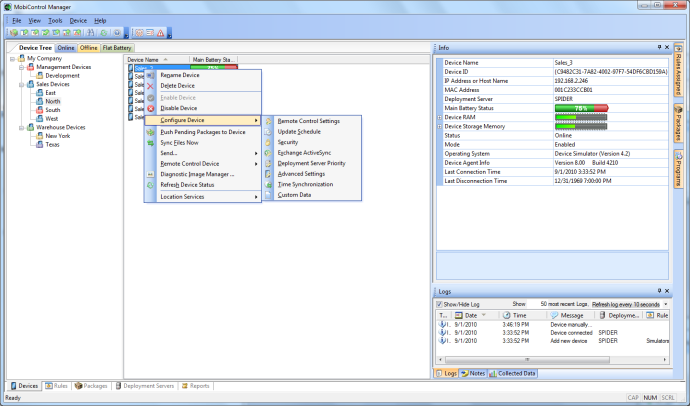Open Packages side panel on right edge

[678, 123]
